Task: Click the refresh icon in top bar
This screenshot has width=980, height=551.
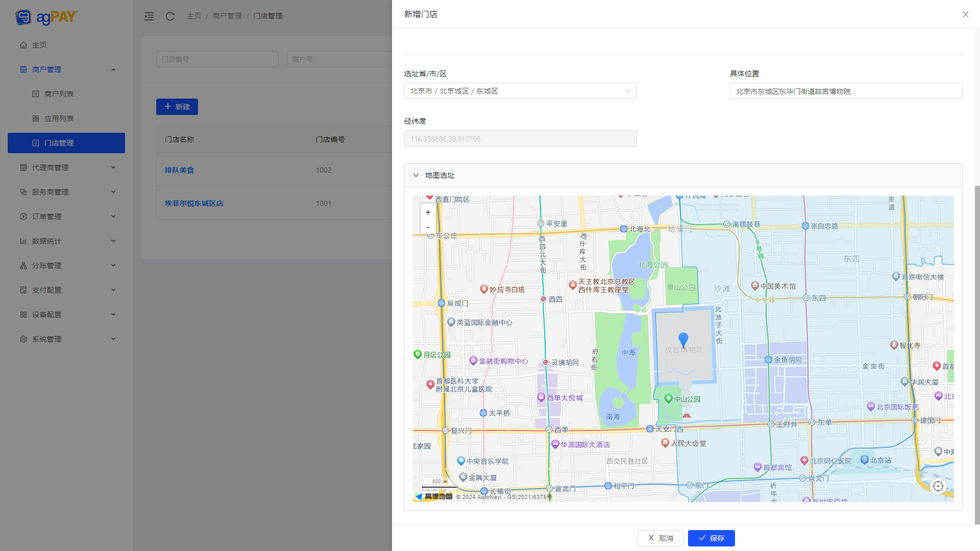Action: tap(170, 16)
